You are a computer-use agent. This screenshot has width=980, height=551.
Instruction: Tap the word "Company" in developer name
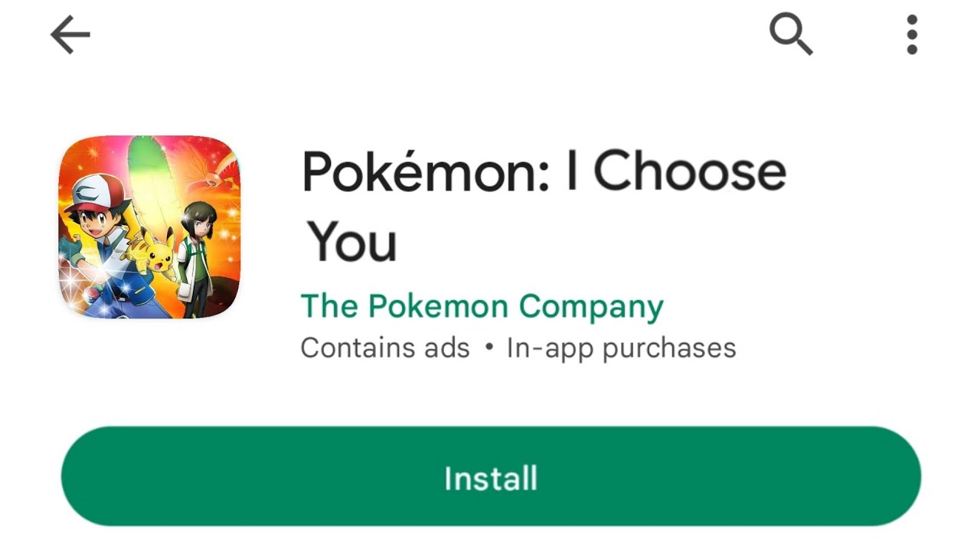591,308
